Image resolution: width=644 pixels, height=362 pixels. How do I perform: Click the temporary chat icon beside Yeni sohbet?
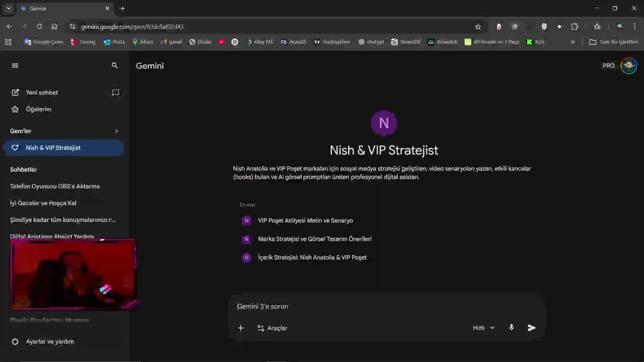point(116,93)
